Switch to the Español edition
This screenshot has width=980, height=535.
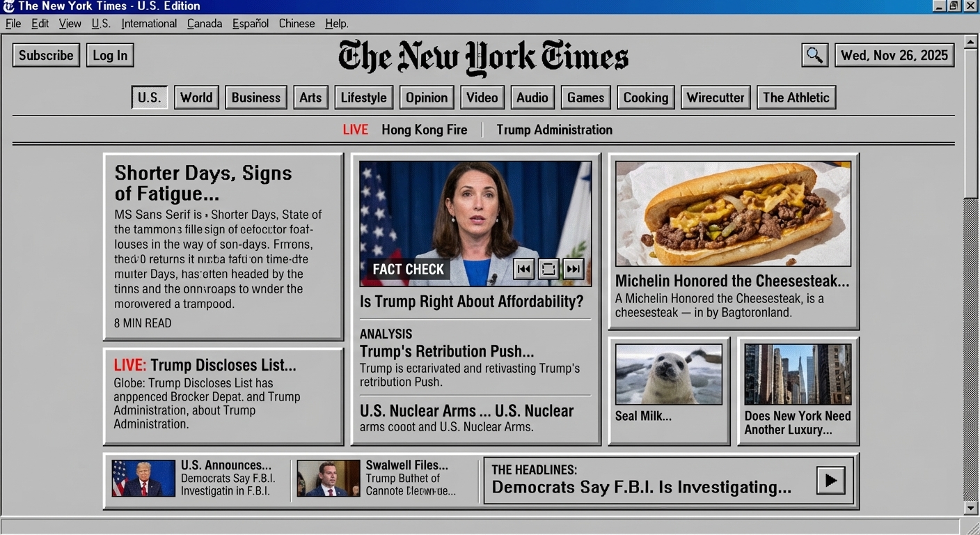250,23
